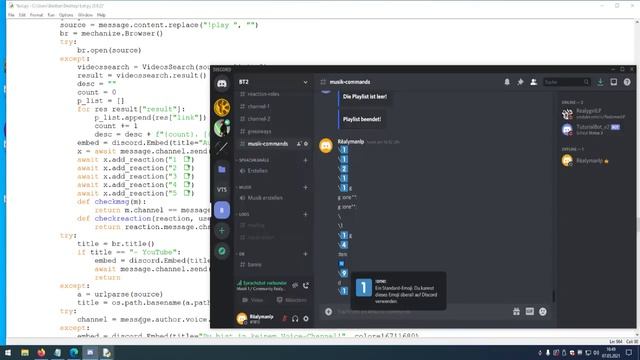Toggle deafen headphones icon

(295, 318)
